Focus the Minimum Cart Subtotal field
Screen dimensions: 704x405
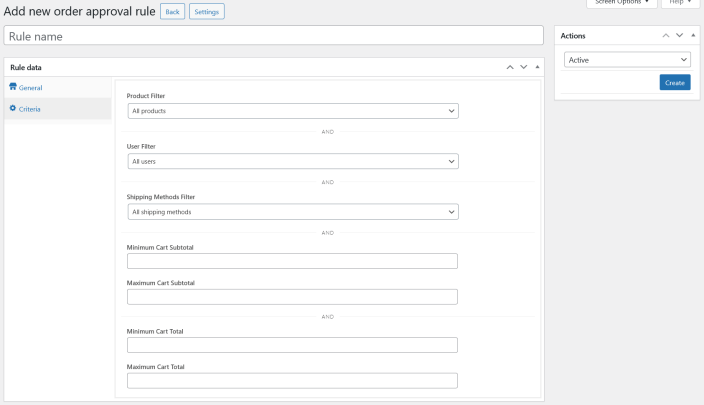(292, 261)
